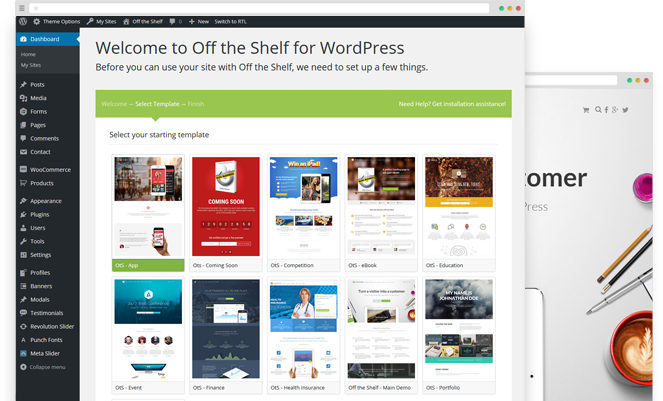Select the OtS - Health Insurance template
The image size is (663, 401).
[x=304, y=335]
